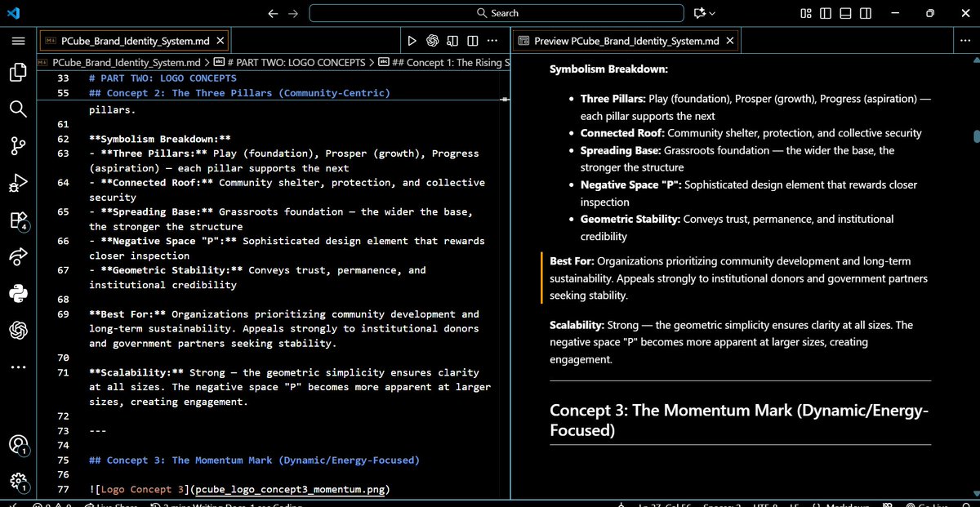Toggle the Primary Side Bar visibility

(x=826, y=14)
